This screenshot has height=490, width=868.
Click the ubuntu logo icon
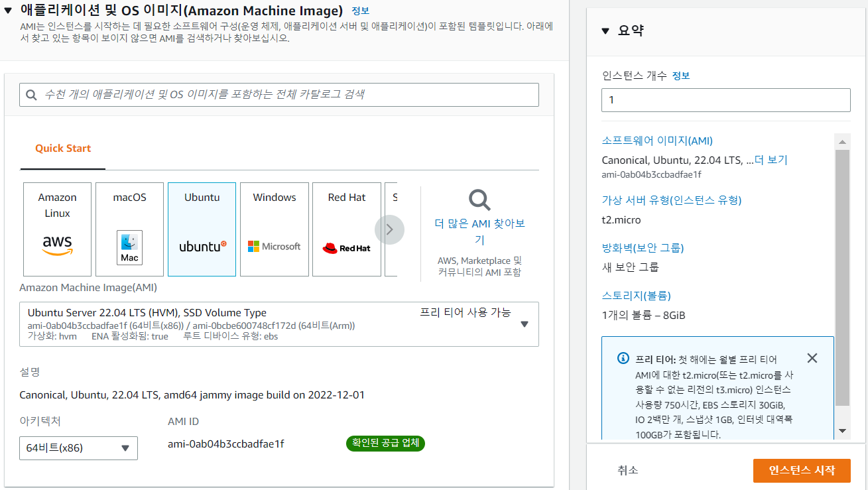tap(203, 246)
